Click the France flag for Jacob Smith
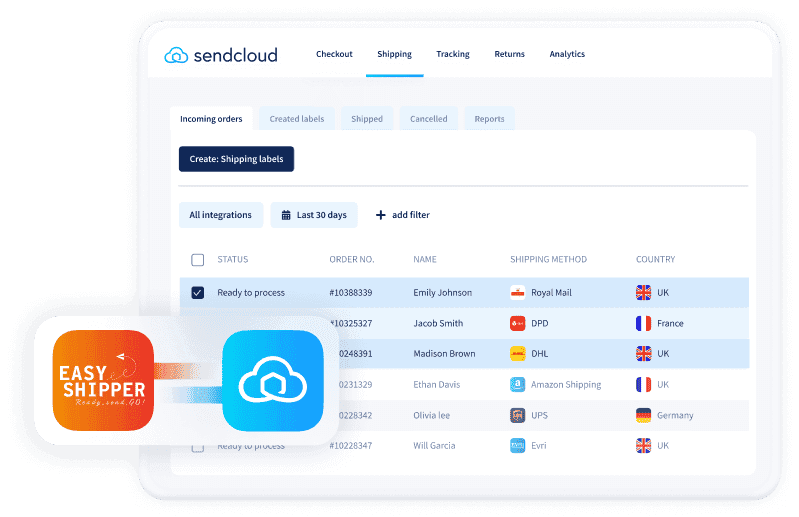 644,323
